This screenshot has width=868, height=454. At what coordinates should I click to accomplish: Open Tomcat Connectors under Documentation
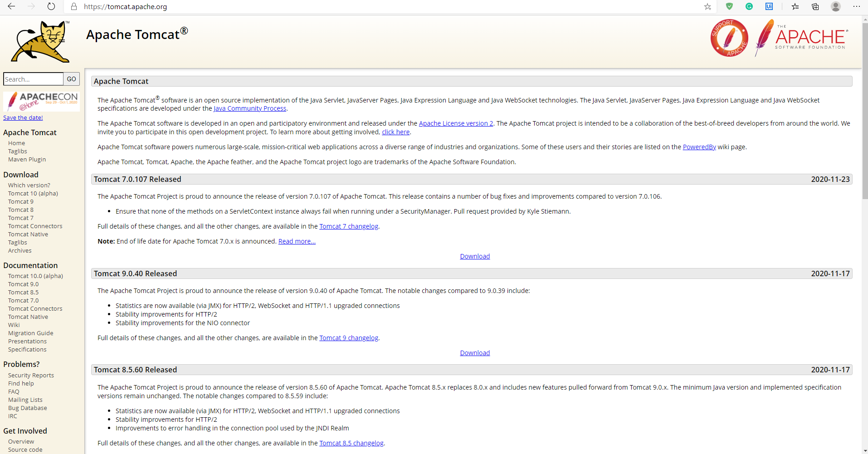[x=35, y=308]
